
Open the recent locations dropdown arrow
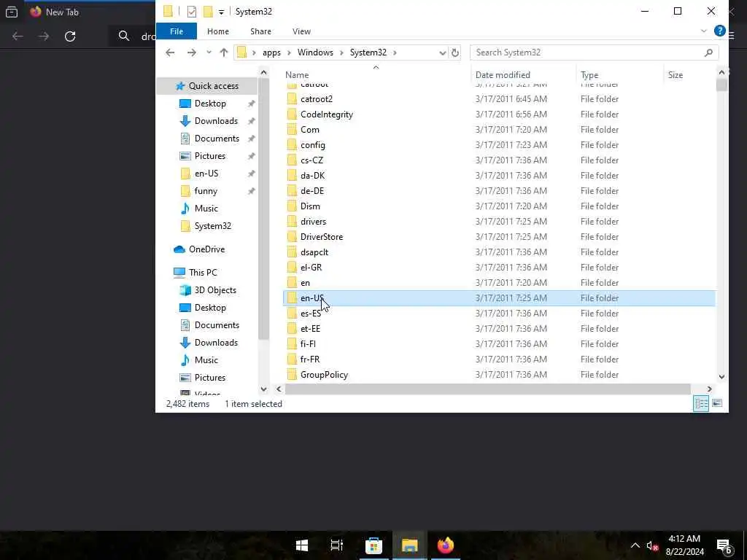209,52
